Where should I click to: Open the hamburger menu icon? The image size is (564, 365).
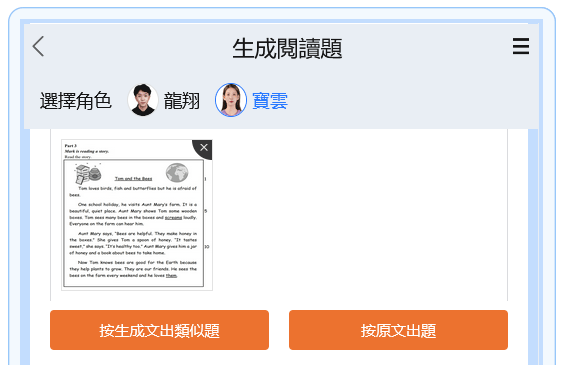520,46
